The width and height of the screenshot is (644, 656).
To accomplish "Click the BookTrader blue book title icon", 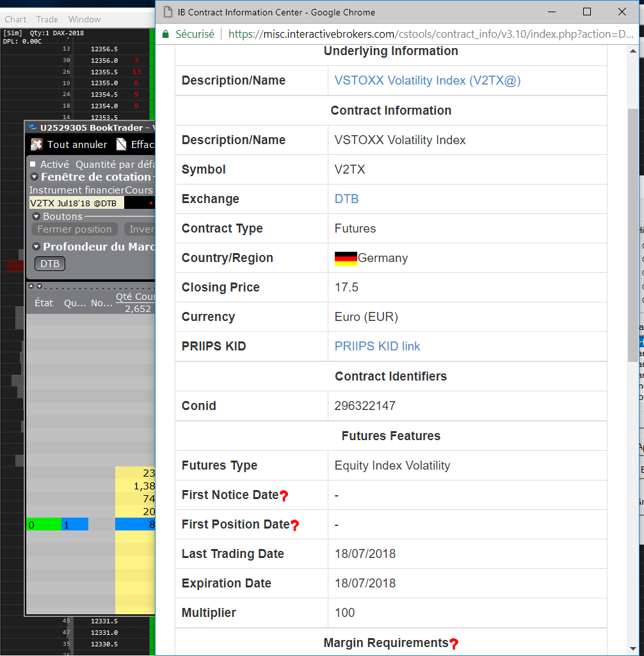I will click(x=33, y=127).
